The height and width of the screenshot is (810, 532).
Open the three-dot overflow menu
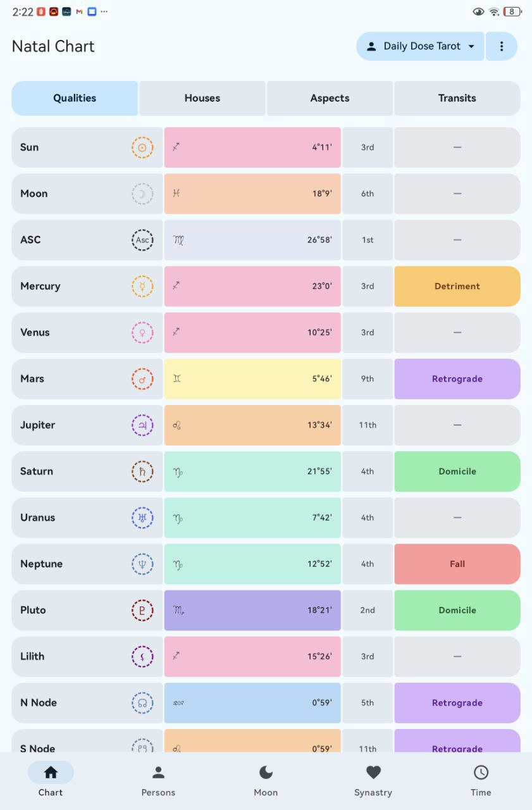pyautogui.click(x=502, y=46)
